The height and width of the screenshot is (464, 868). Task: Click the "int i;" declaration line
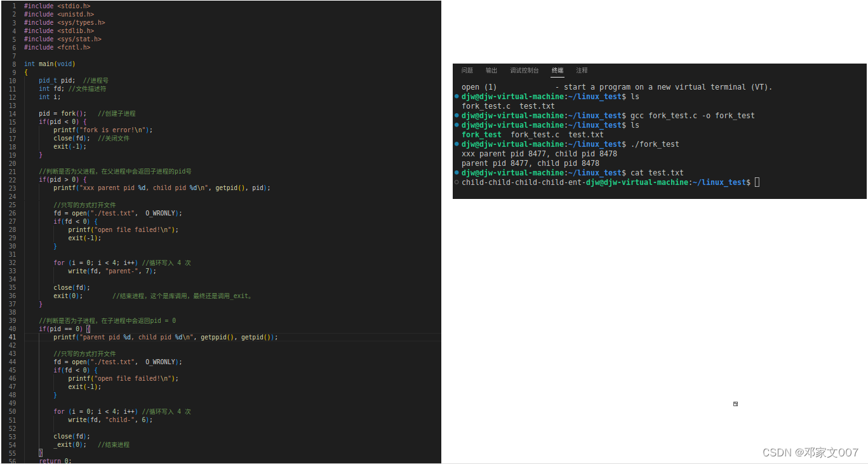pyautogui.click(x=50, y=97)
